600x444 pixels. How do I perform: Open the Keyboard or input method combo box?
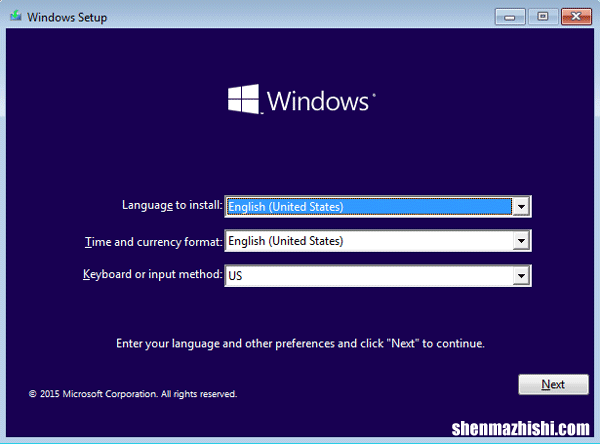tap(378, 276)
